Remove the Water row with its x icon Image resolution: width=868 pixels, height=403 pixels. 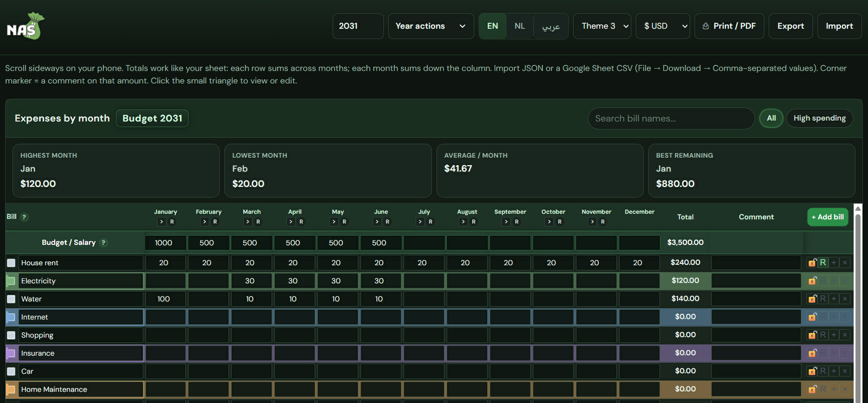(845, 299)
